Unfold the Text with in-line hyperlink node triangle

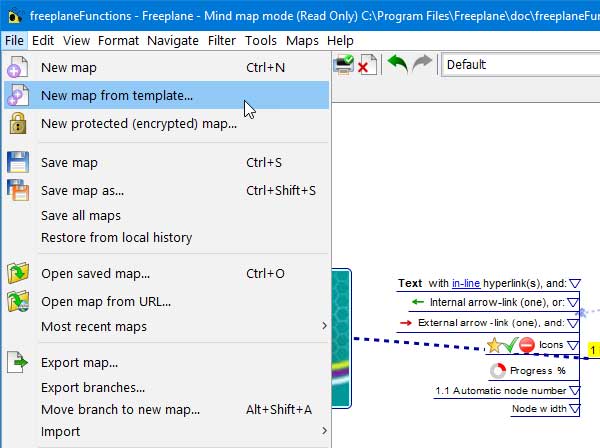575,283
